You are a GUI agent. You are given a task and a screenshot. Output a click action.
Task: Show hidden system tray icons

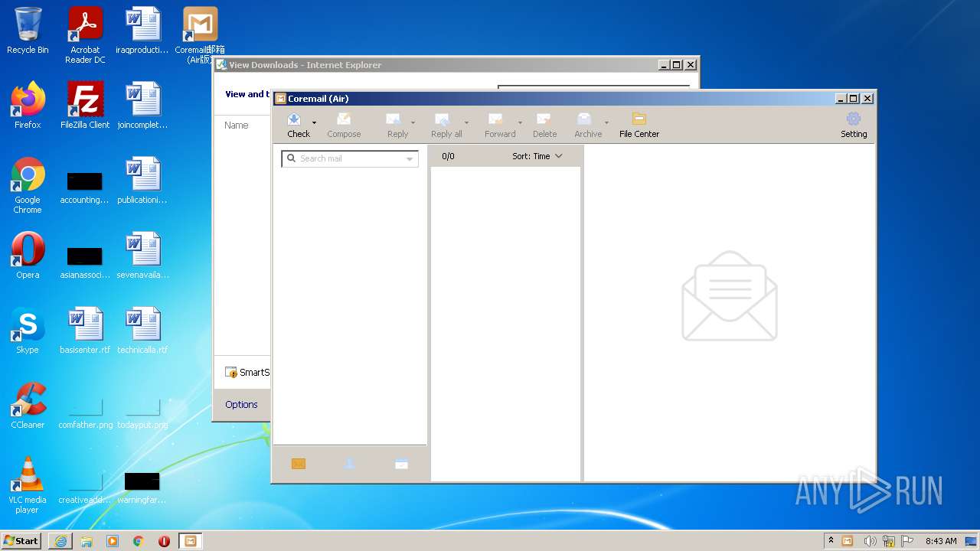pos(831,541)
